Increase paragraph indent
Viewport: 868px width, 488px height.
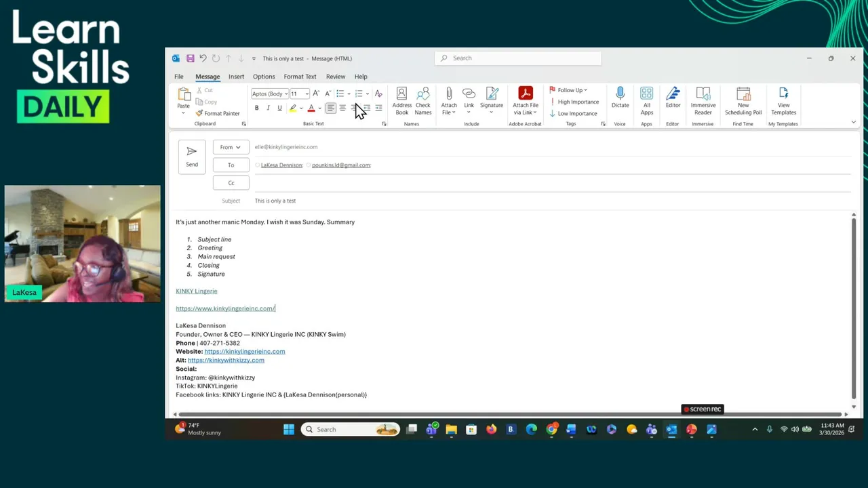378,108
